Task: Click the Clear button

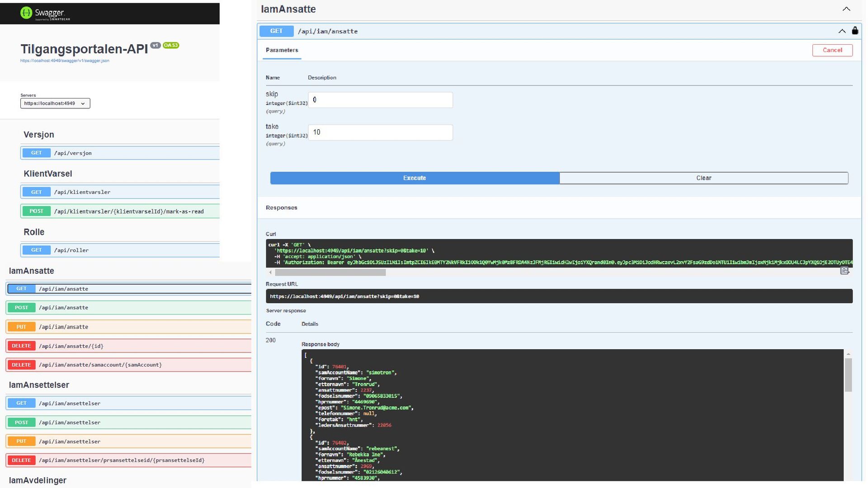Action: [x=703, y=178]
